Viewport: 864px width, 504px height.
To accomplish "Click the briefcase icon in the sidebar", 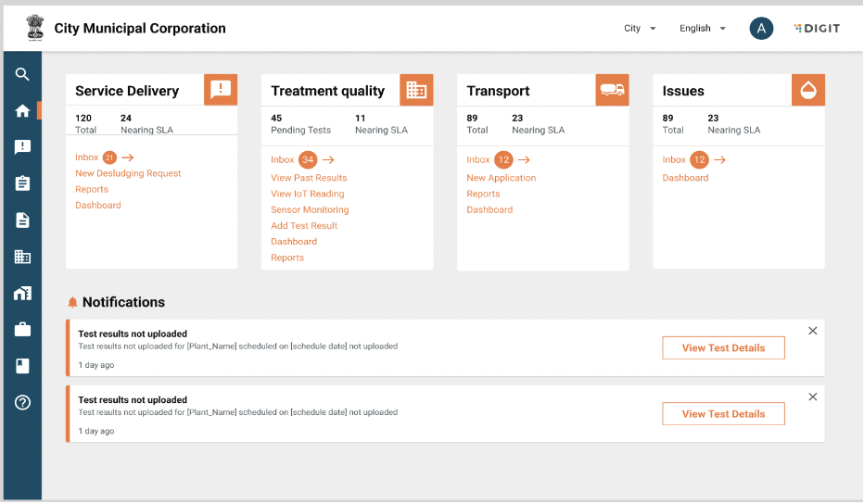I will pyautogui.click(x=22, y=329).
